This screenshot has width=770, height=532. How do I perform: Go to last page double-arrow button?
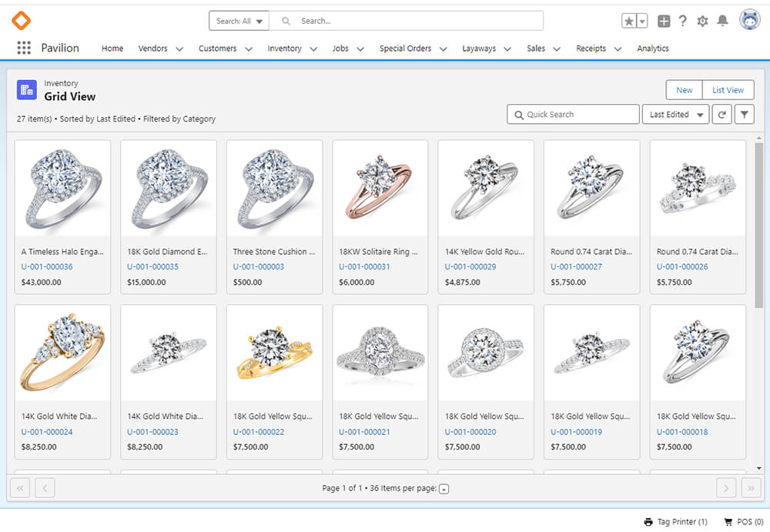click(x=751, y=488)
